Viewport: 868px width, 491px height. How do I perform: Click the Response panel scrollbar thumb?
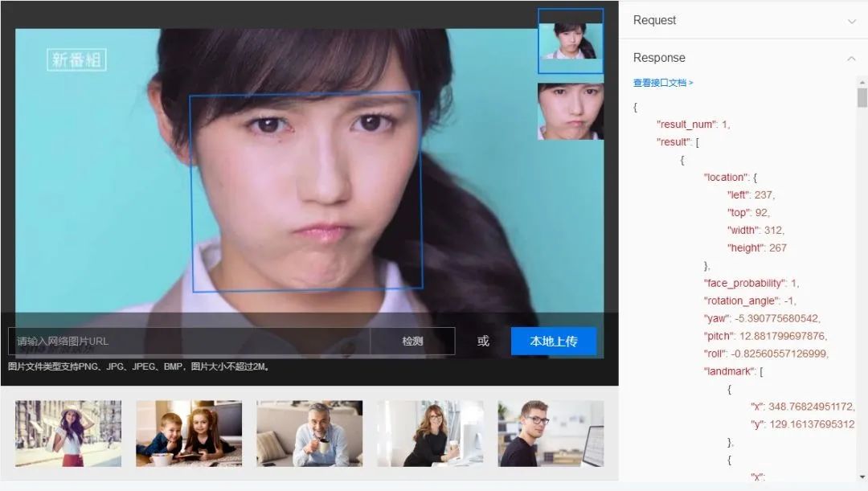click(862, 97)
